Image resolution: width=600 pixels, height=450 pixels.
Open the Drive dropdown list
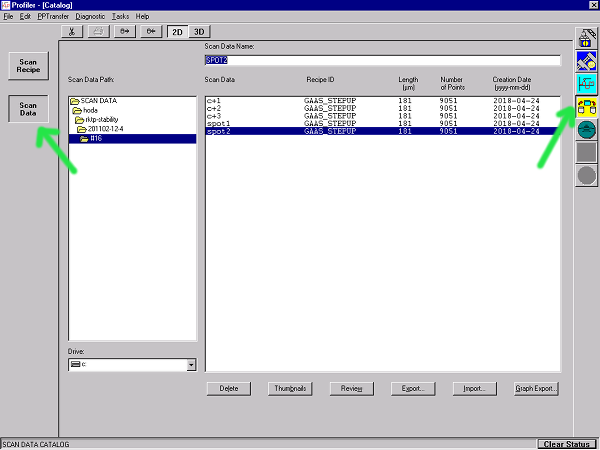point(191,366)
